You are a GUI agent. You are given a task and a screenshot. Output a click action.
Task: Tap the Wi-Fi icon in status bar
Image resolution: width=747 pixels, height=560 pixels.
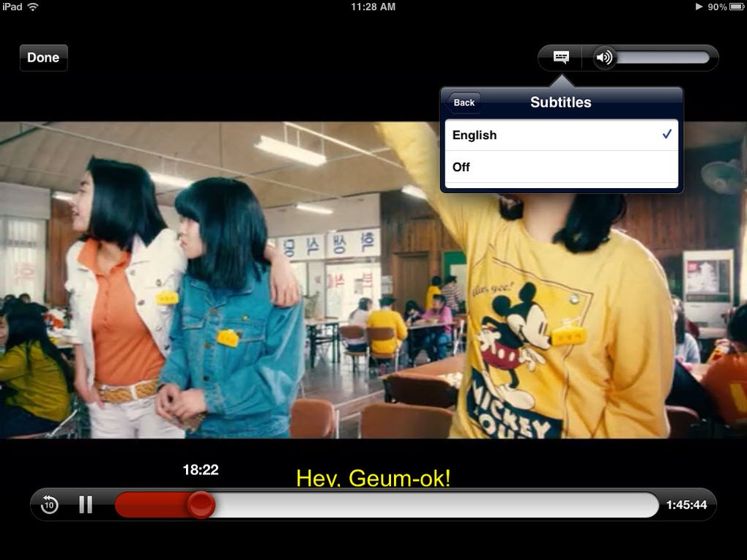coord(33,7)
